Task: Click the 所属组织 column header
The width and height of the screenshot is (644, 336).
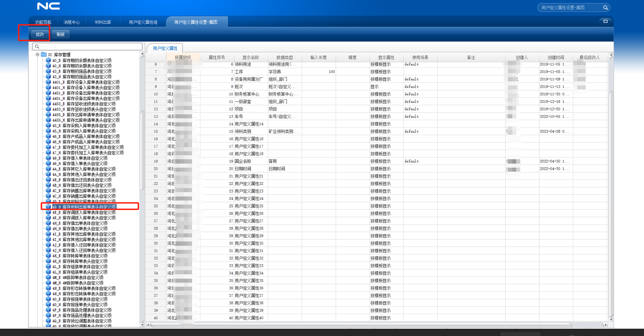Action: (x=183, y=57)
